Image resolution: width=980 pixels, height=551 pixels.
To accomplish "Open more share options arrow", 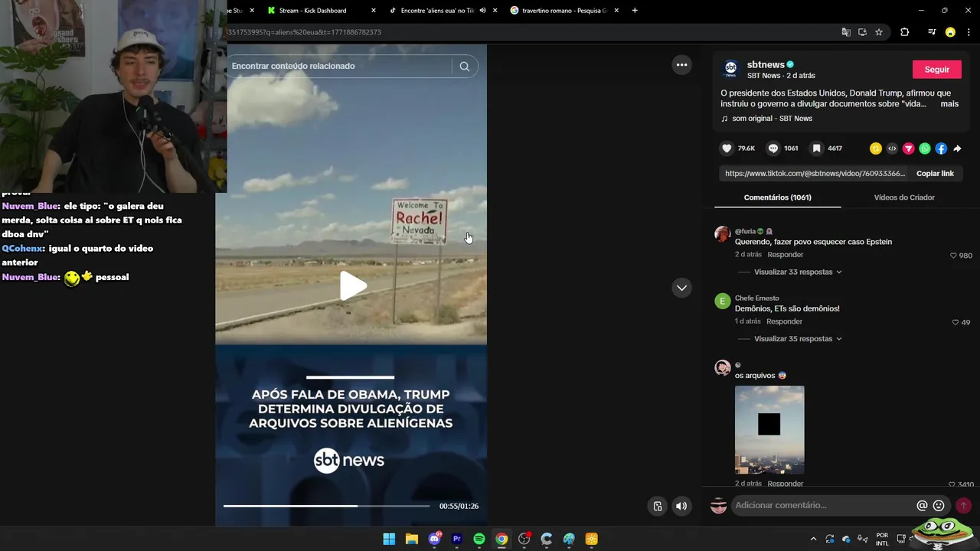I will click(957, 148).
